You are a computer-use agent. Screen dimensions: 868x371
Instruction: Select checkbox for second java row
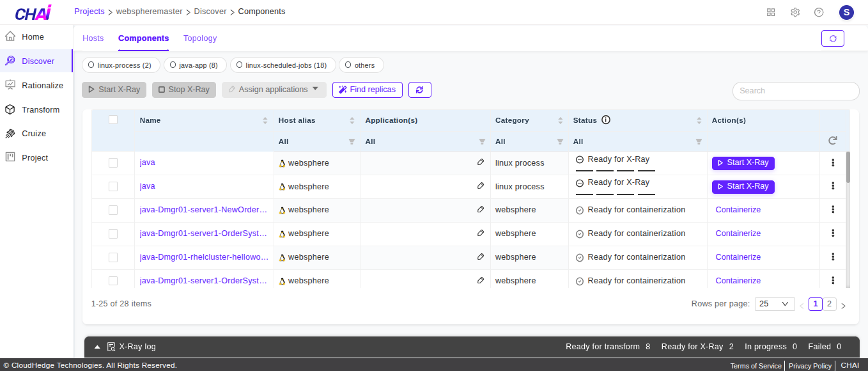113,187
